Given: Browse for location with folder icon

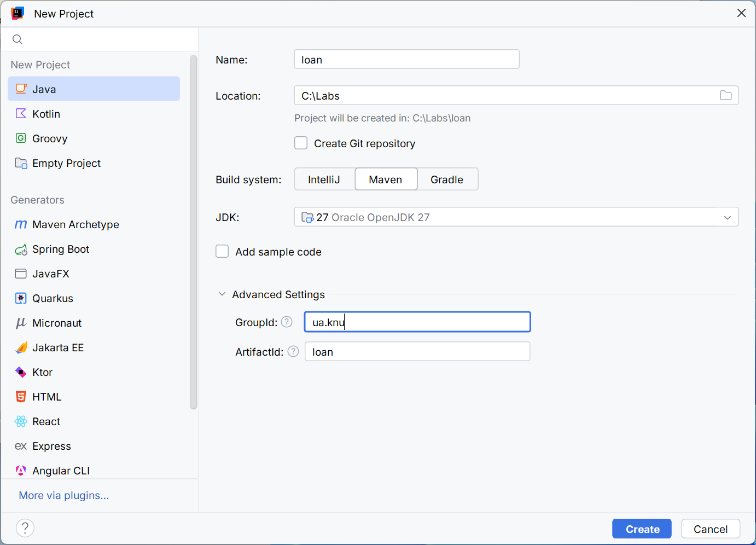Looking at the screenshot, I should tap(726, 95).
